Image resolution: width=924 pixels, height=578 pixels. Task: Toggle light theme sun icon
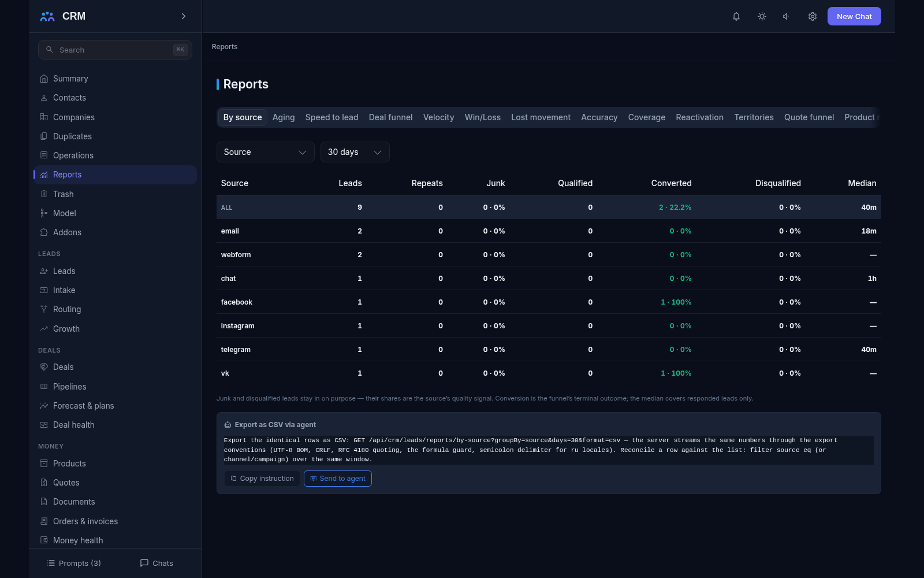pos(762,16)
